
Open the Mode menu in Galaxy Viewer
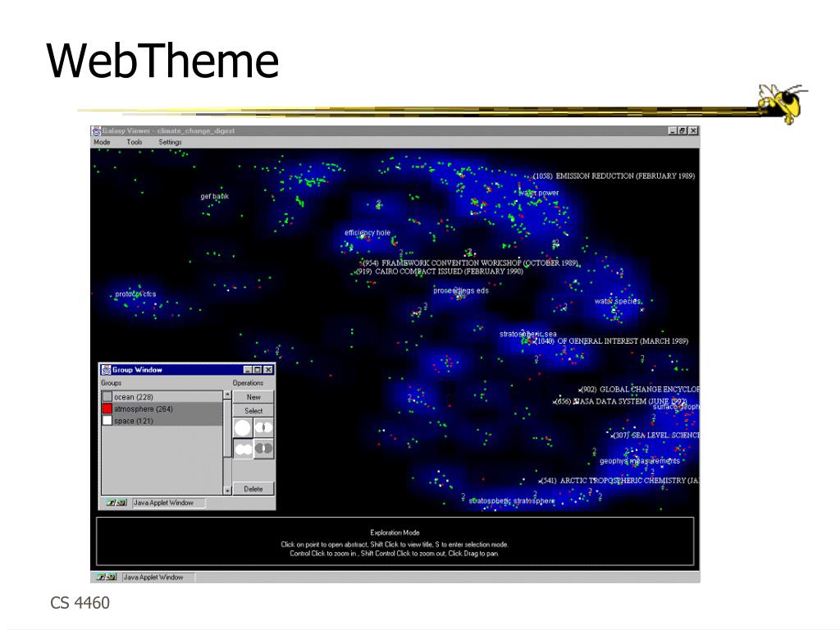102,142
